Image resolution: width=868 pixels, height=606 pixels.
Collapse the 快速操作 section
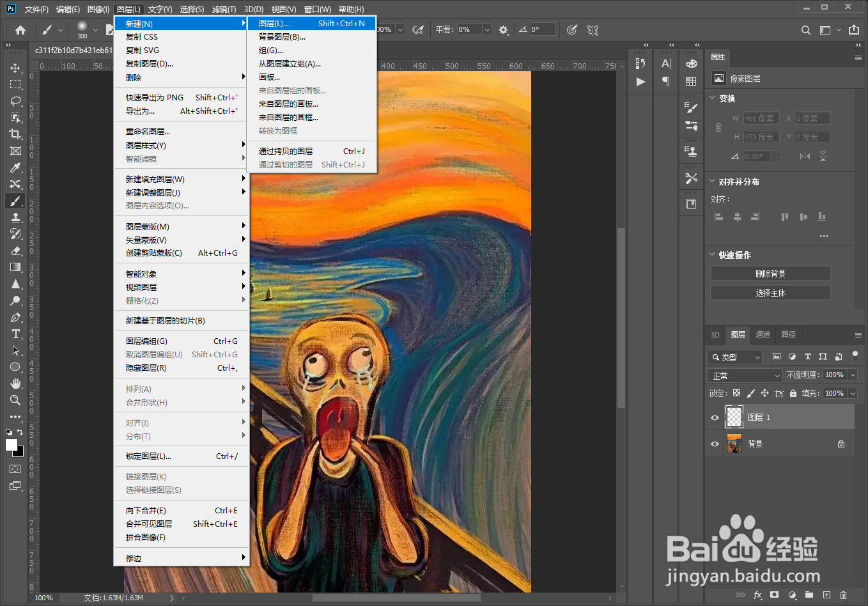coord(713,254)
